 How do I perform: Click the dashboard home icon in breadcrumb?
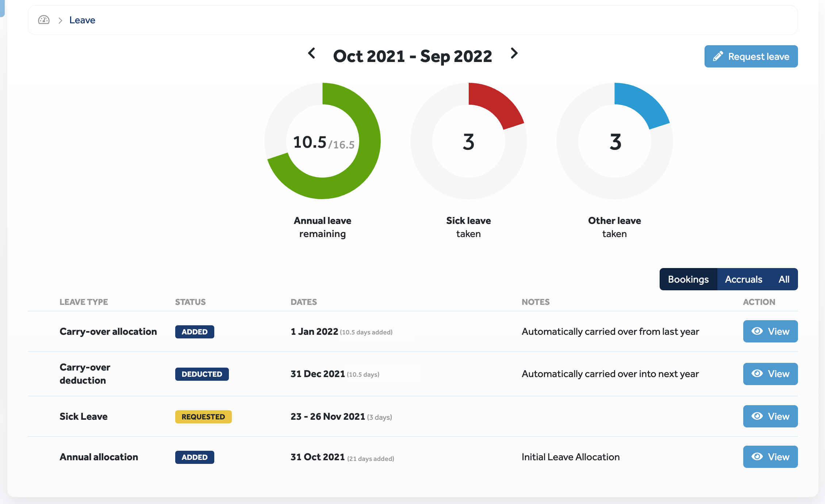click(44, 20)
